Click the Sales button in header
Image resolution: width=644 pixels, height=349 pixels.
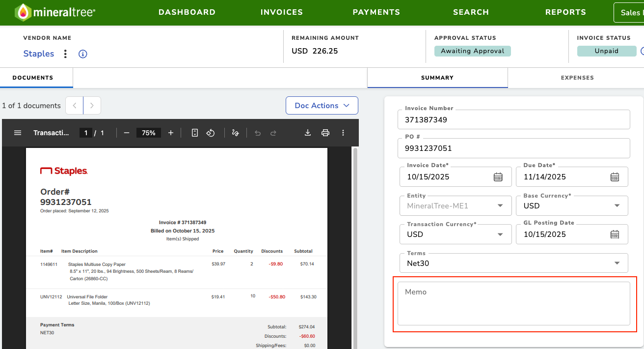pyautogui.click(x=629, y=13)
